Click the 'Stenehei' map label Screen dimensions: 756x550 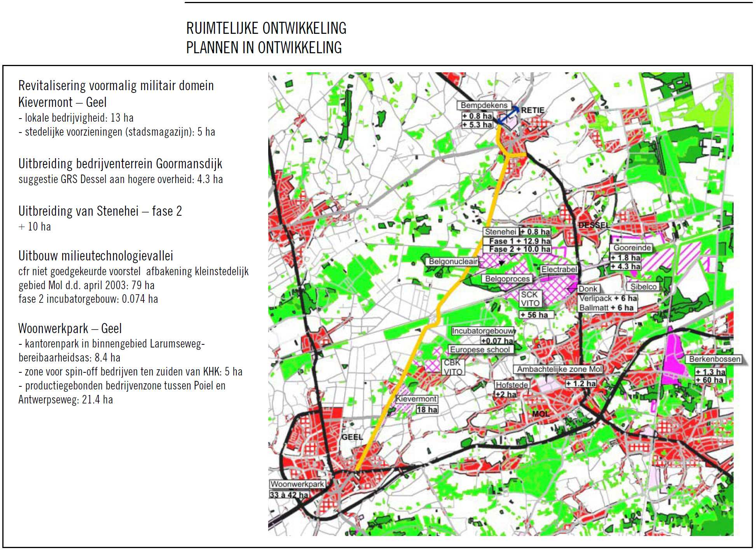pos(500,232)
